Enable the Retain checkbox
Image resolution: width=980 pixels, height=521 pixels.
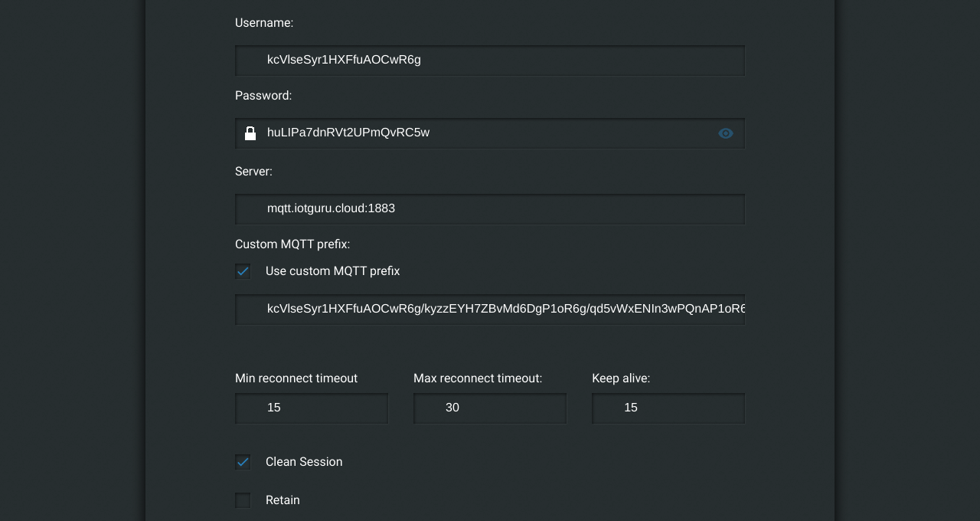click(x=243, y=500)
